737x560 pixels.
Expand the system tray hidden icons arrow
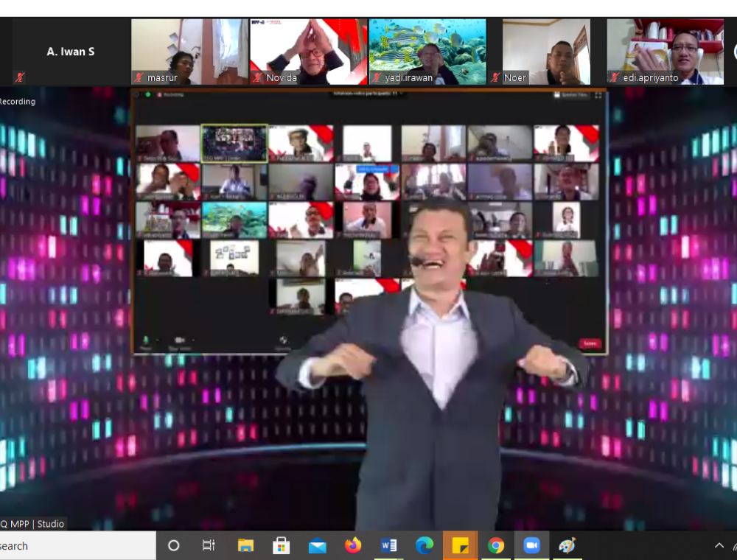point(719,546)
